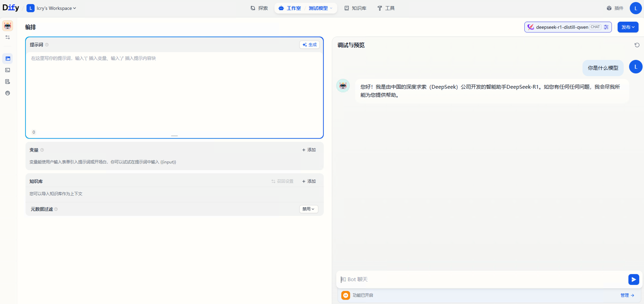The width and height of the screenshot is (644, 304).
Task: Click the 生成 button in the prompt panel
Action: point(309,45)
